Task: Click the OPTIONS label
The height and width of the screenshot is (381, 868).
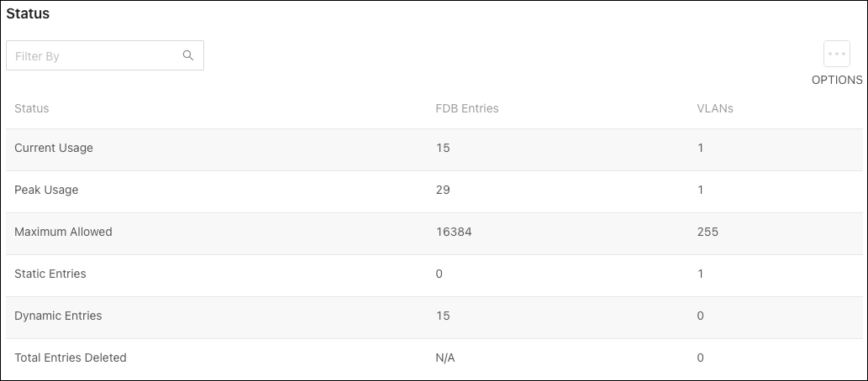Action: click(x=836, y=81)
